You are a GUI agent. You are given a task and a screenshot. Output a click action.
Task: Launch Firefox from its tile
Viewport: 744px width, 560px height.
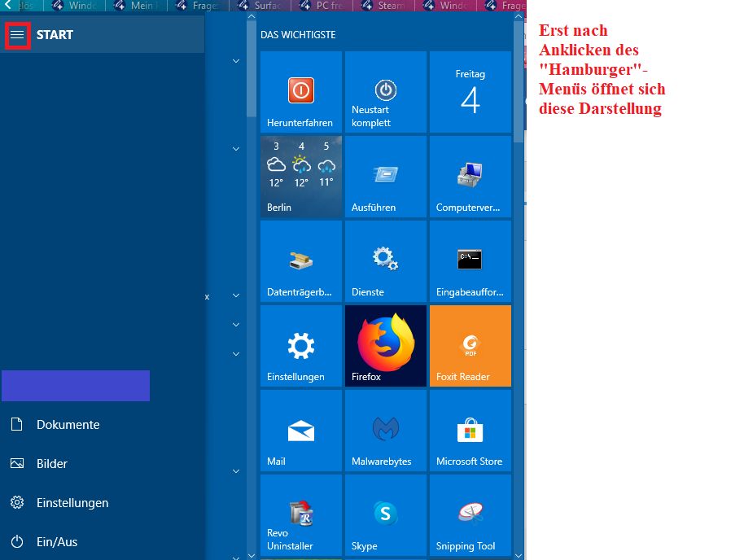click(x=385, y=346)
